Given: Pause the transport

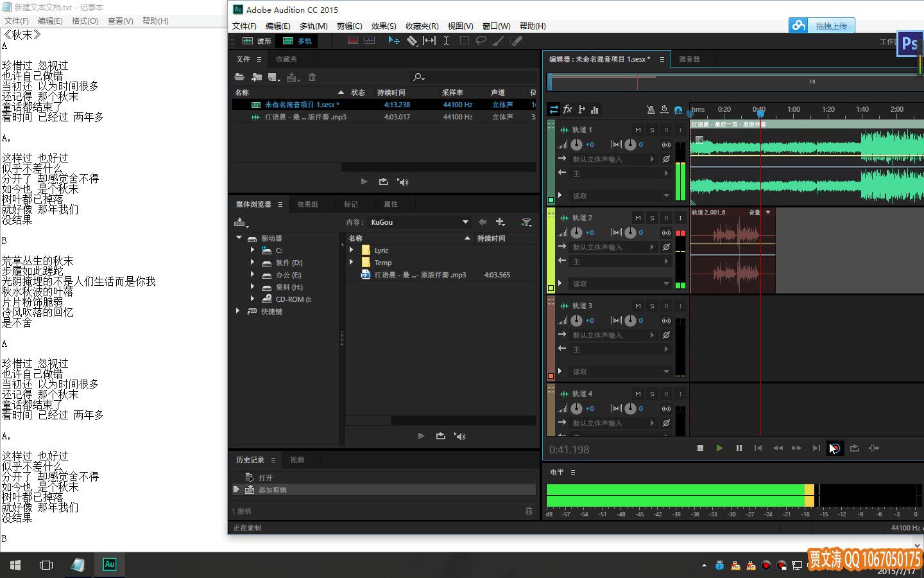Looking at the screenshot, I should tap(739, 448).
